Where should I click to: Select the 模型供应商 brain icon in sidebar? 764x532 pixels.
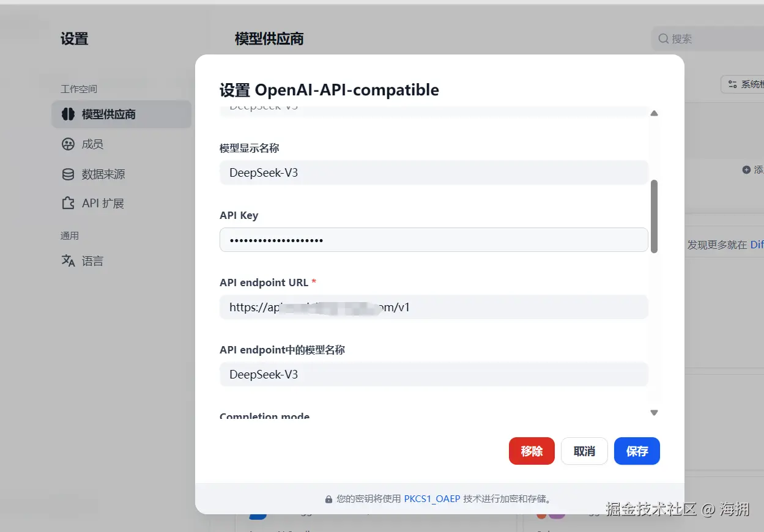click(67, 114)
